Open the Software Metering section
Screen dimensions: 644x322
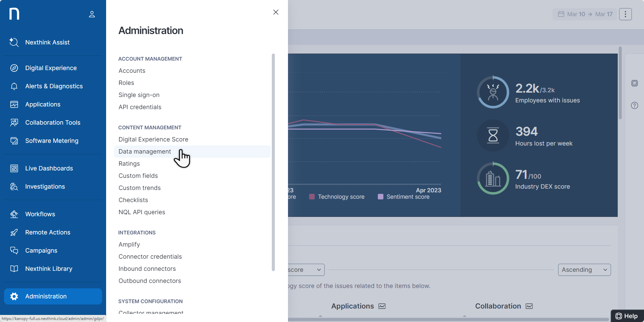[14, 141]
